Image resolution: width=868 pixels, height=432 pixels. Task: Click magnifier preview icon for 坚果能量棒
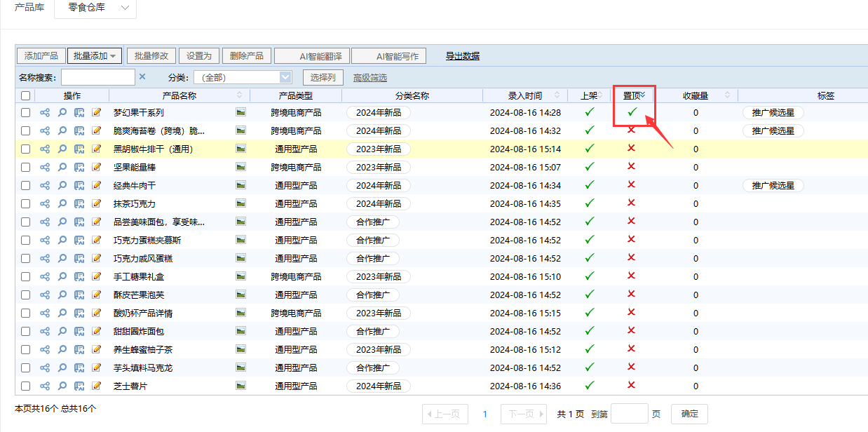pos(62,167)
